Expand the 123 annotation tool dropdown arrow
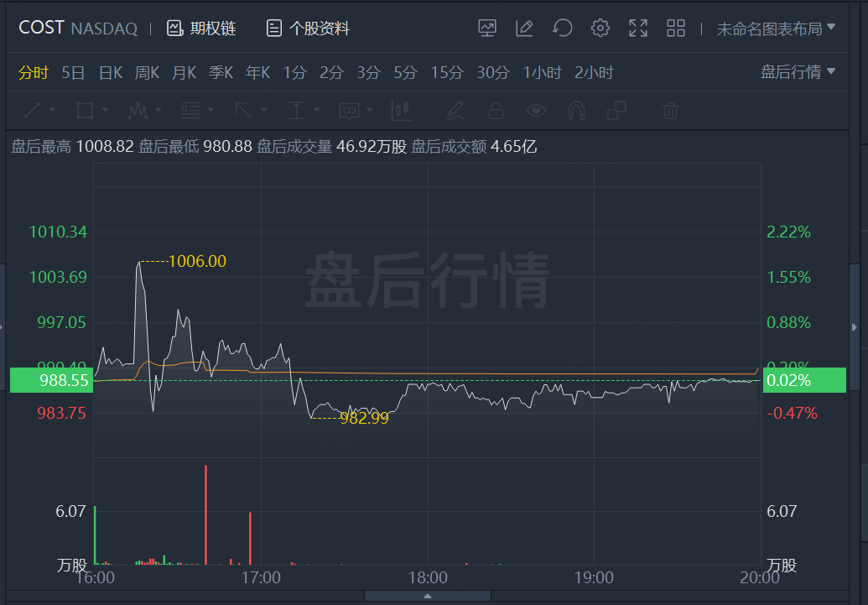 pos(369,110)
